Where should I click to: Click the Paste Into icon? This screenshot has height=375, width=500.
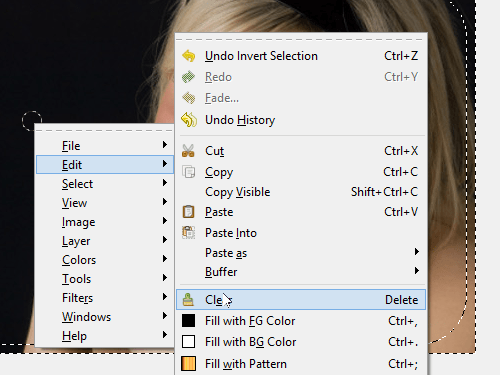pos(188,233)
